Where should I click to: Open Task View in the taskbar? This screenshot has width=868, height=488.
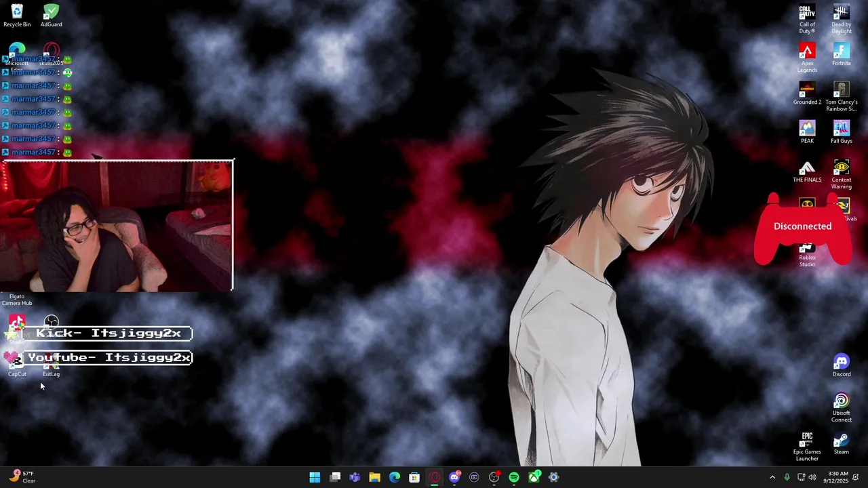coord(335,477)
